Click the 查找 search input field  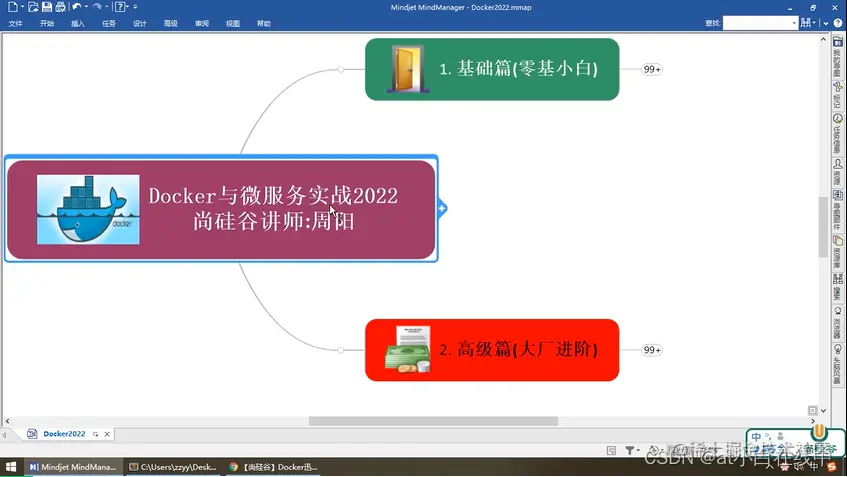coord(757,23)
